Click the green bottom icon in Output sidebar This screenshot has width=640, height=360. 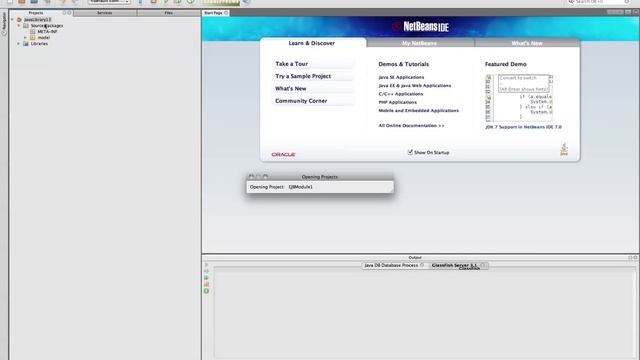[x=206, y=291]
